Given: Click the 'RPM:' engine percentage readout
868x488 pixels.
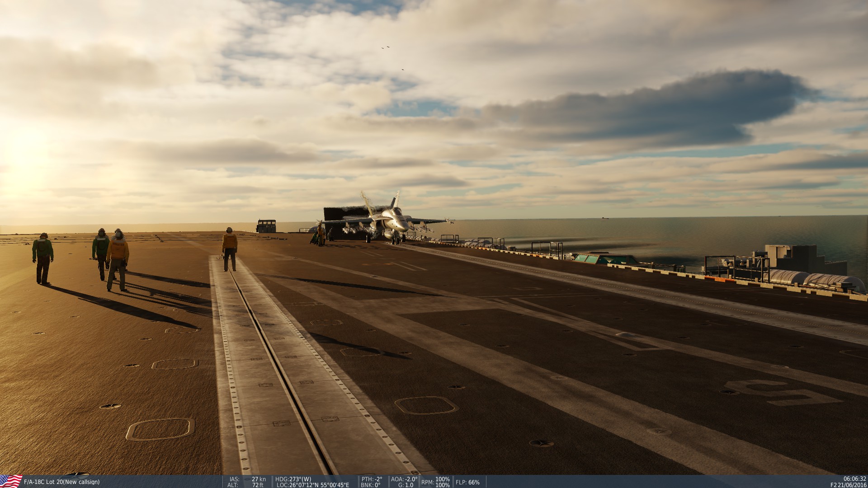Looking at the screenshot, I should [x=435, y=482].
